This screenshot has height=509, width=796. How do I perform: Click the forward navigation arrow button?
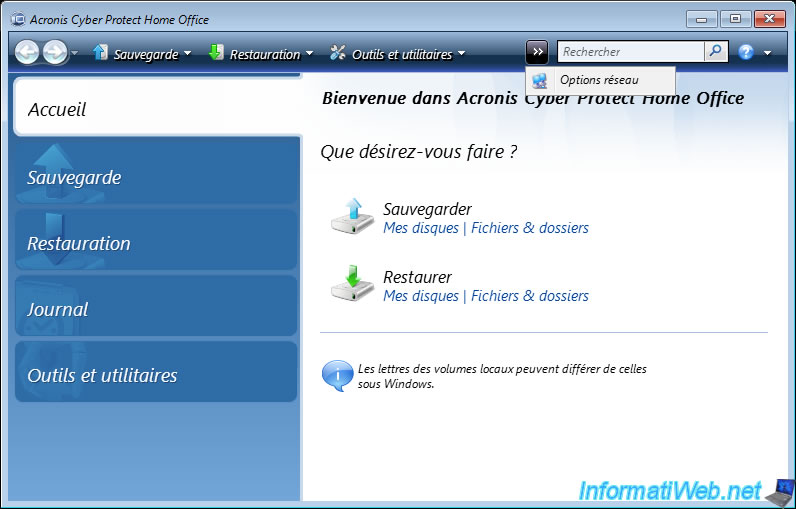(54, 53)
